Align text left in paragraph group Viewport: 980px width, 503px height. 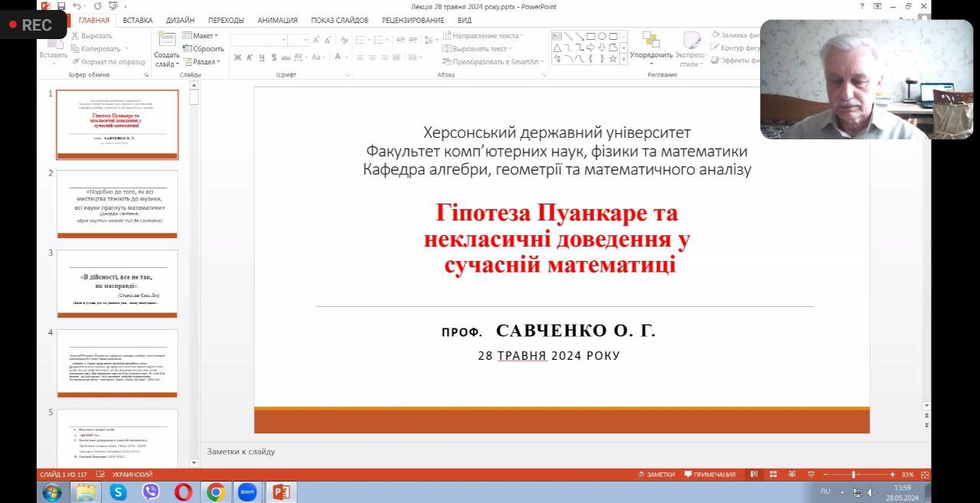360,57
